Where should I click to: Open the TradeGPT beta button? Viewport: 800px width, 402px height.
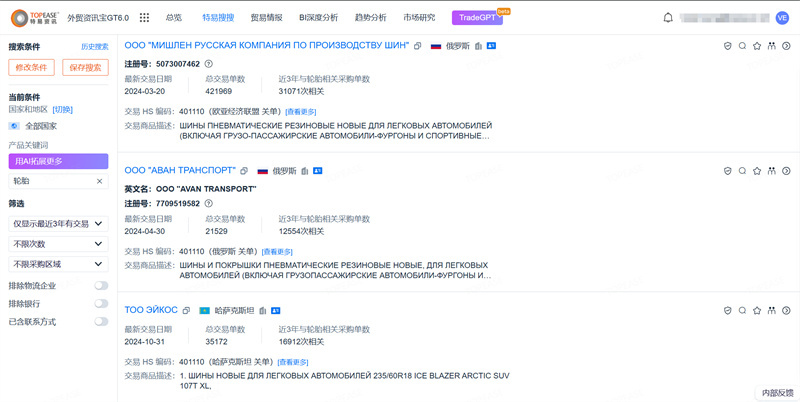(478, 18)
